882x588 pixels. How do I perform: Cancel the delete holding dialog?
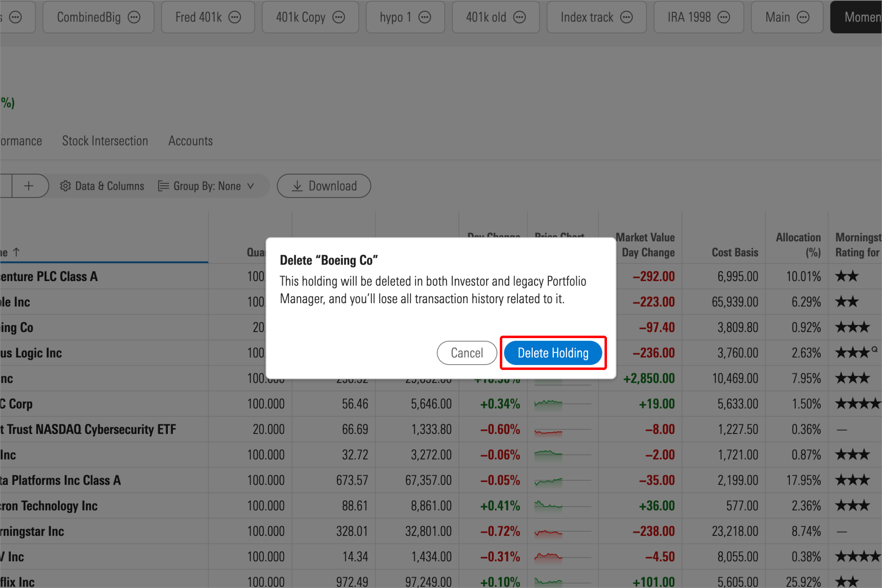pyautogui.click(x=467, y=353)
